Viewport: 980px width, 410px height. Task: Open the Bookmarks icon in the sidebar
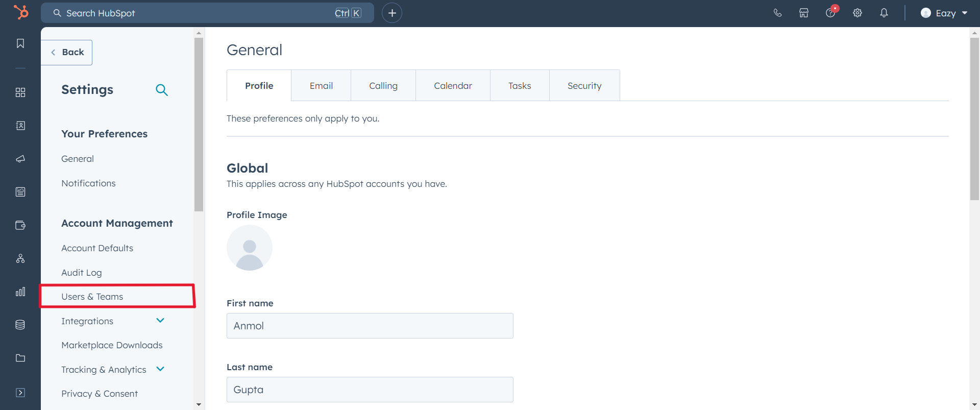coord(20,43)
